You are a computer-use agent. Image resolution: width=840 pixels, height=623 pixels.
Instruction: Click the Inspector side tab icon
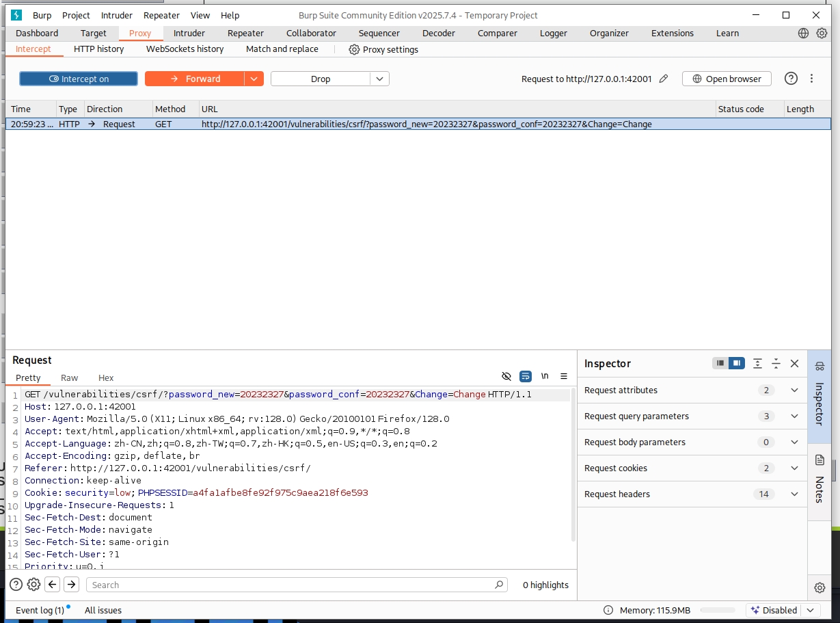(819, 366)
